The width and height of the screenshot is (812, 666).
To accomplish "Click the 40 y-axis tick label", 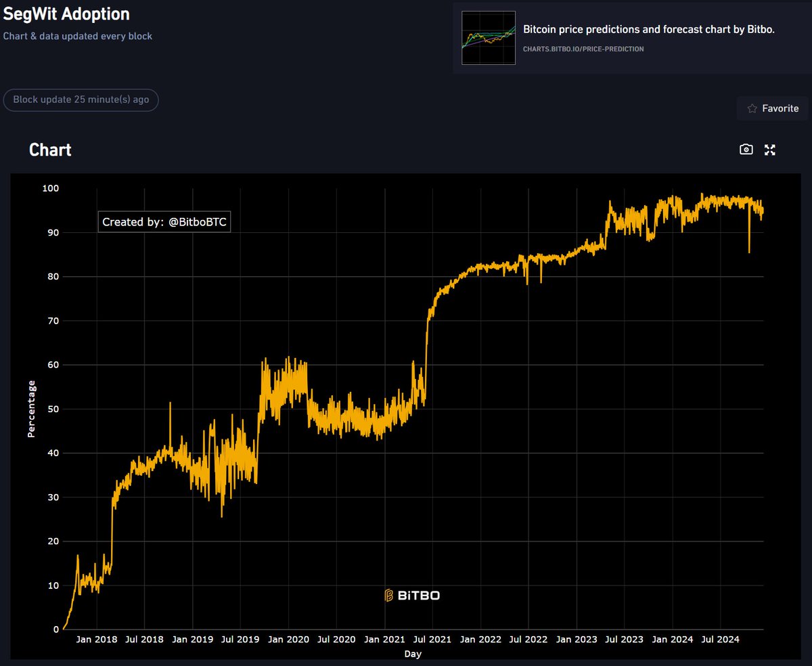I will pos(53,453).
